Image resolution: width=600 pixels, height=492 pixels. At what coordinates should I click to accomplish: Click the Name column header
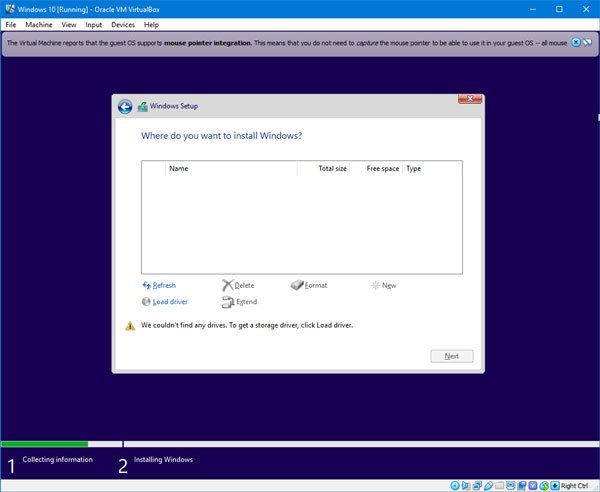pyautogui.click(x=231, y=168)
